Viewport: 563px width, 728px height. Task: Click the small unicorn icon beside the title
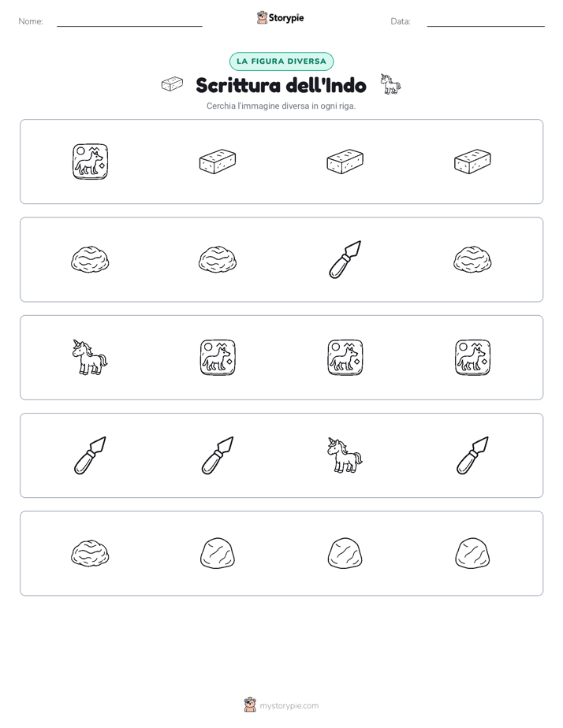click(x=390, y=84)
